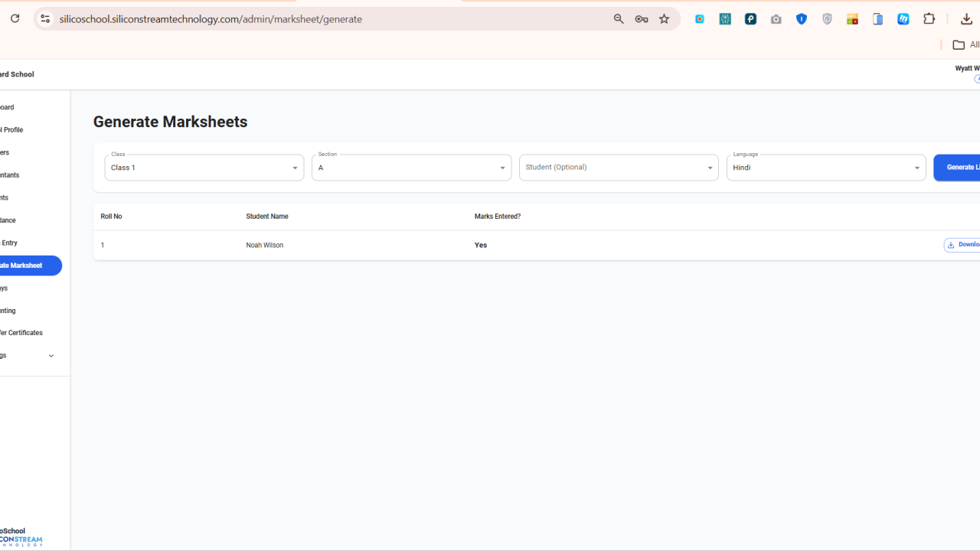Open the gray camera screenshot extension
Screen dimensions: 980x551
click(776, 19)
